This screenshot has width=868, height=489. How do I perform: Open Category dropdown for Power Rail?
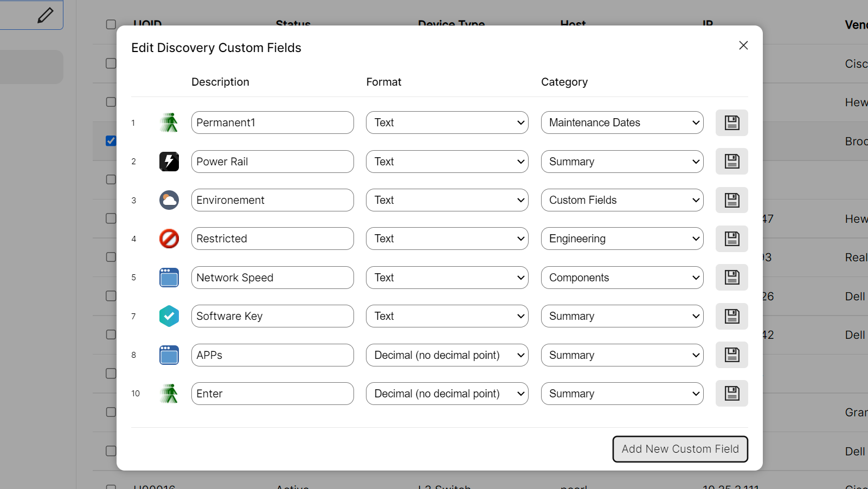pyautogui.click(x=622, y=162)
